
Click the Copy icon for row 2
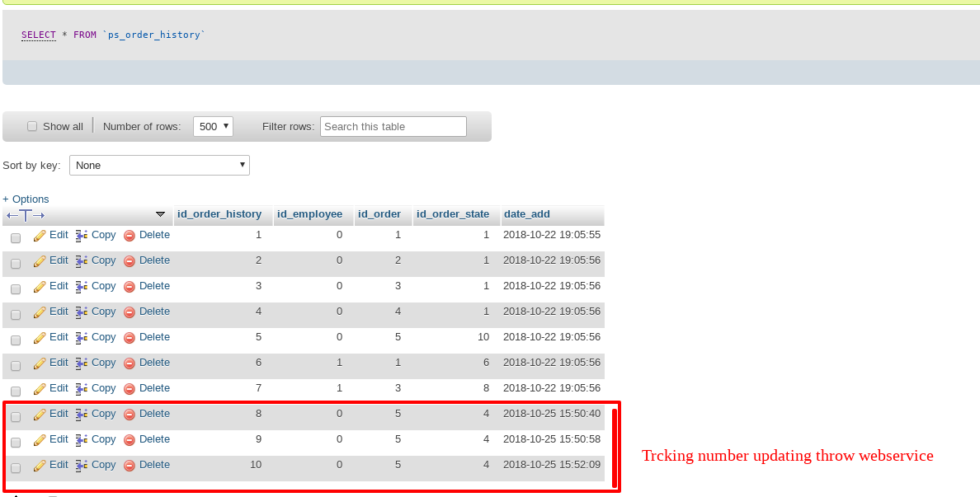point(82,261)
